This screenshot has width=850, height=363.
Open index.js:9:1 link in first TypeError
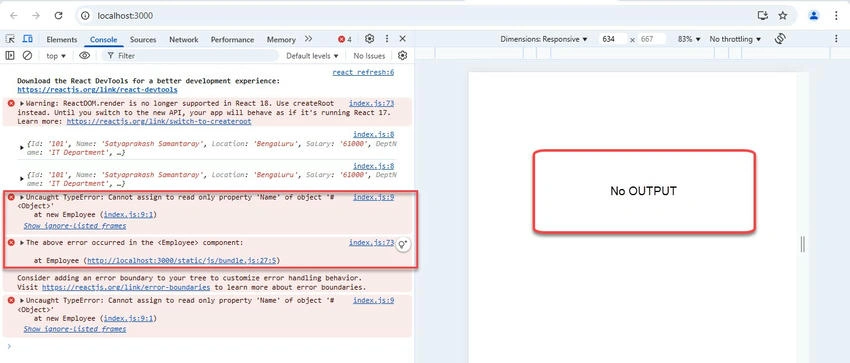(x=130, y=215)
